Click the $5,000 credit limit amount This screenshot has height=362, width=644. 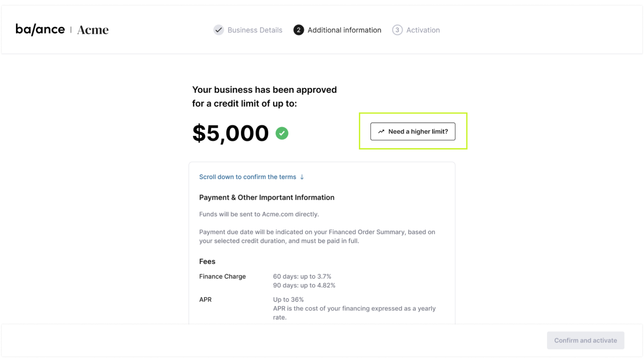[x=230, y=133]
